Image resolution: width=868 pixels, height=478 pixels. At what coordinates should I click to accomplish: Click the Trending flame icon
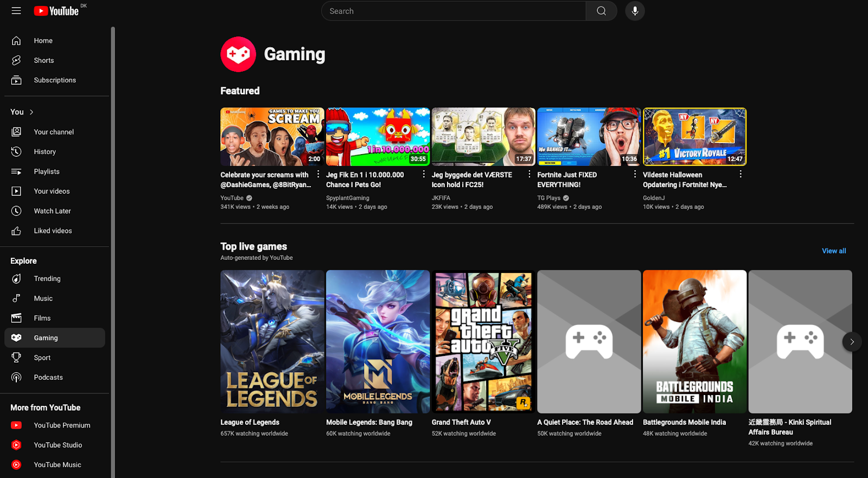click(16, 279)
